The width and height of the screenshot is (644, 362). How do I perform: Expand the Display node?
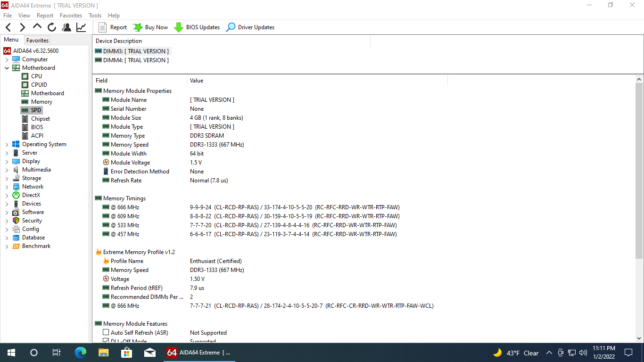(7, 161)
